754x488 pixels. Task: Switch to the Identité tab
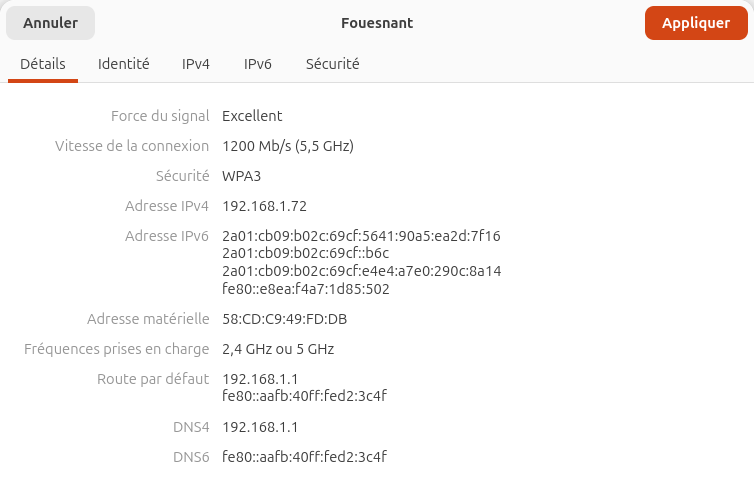click(x=124, y=64)
